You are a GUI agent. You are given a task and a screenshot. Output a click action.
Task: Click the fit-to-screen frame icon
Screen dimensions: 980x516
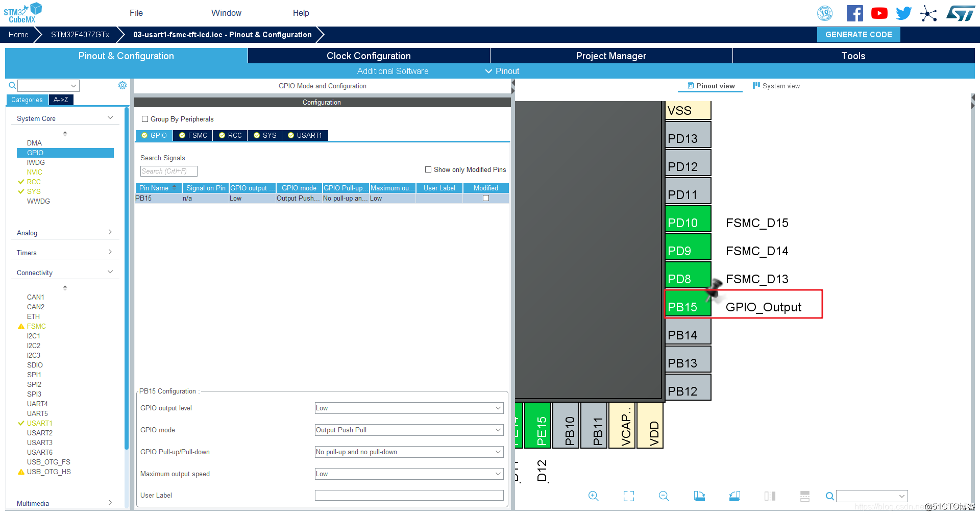629,496
